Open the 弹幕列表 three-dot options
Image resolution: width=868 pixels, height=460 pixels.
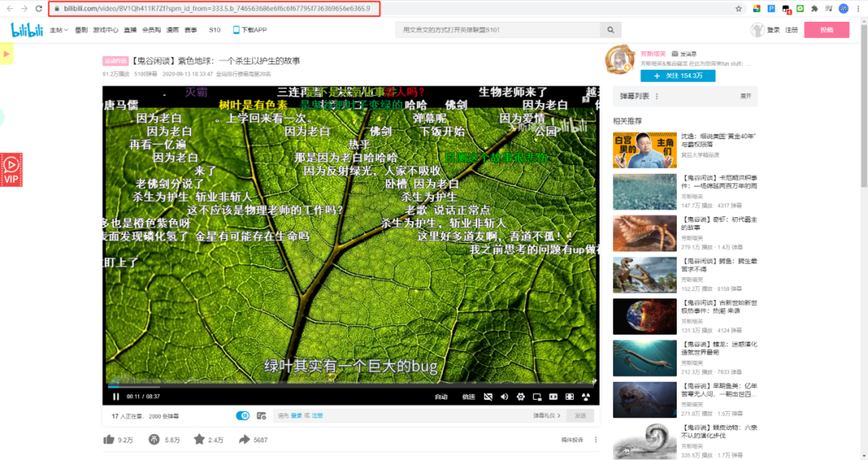click(x=657, y=97)
